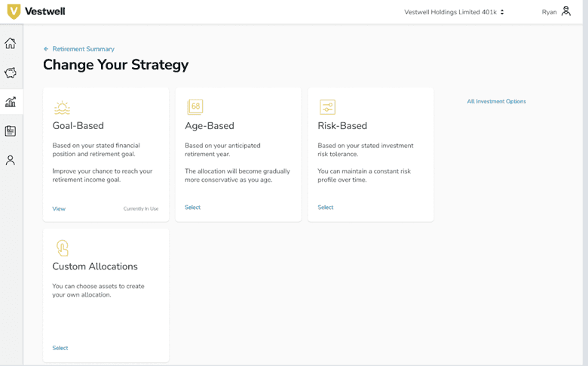
Task: Open the Home sidebar icon
Action: [11, 43]
